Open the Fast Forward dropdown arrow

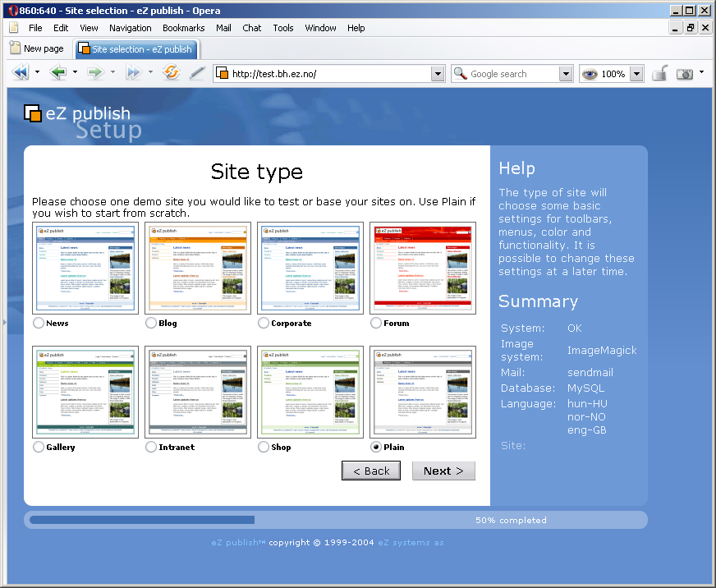point(150,71)
